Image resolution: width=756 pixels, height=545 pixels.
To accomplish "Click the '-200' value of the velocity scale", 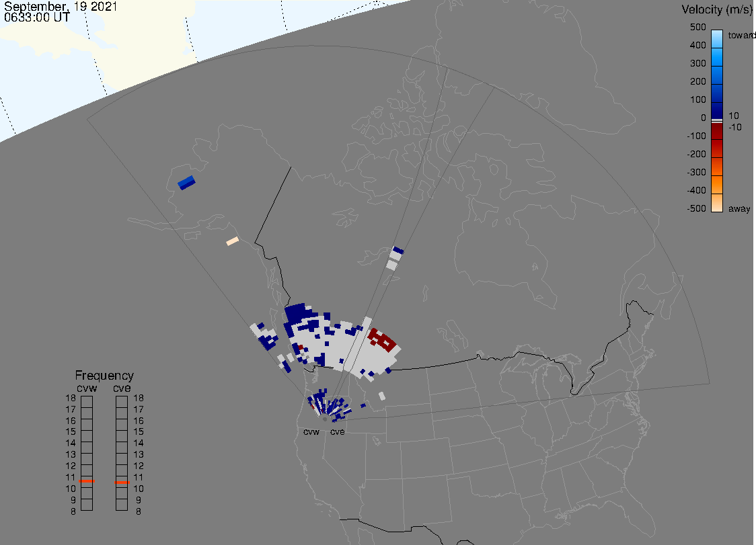I will (x=696, y=154).
